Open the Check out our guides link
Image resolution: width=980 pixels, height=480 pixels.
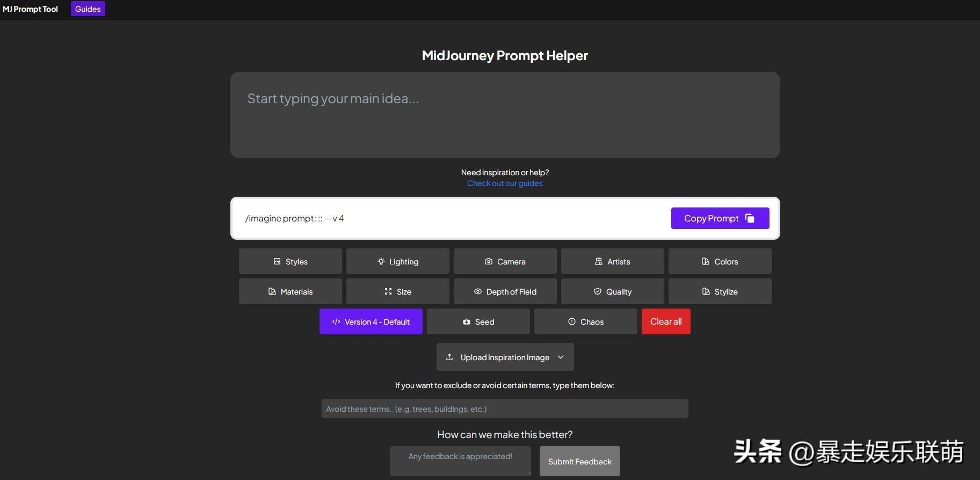tap(505, 183)
